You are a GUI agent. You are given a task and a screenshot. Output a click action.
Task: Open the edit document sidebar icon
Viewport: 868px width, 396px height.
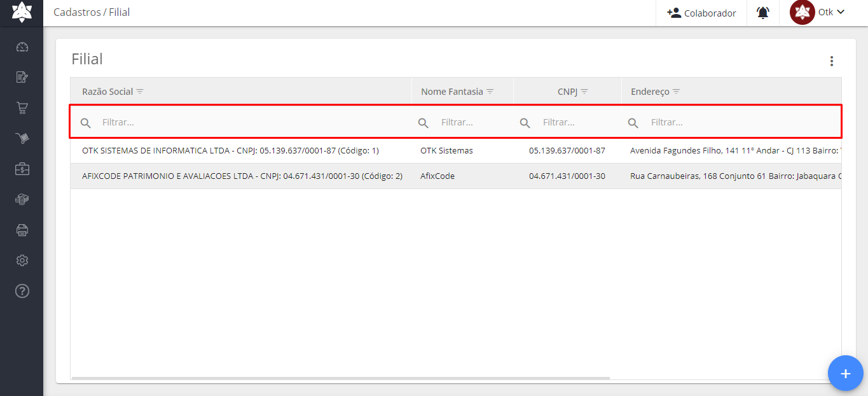pyautogui.click(x=22, y=78)
